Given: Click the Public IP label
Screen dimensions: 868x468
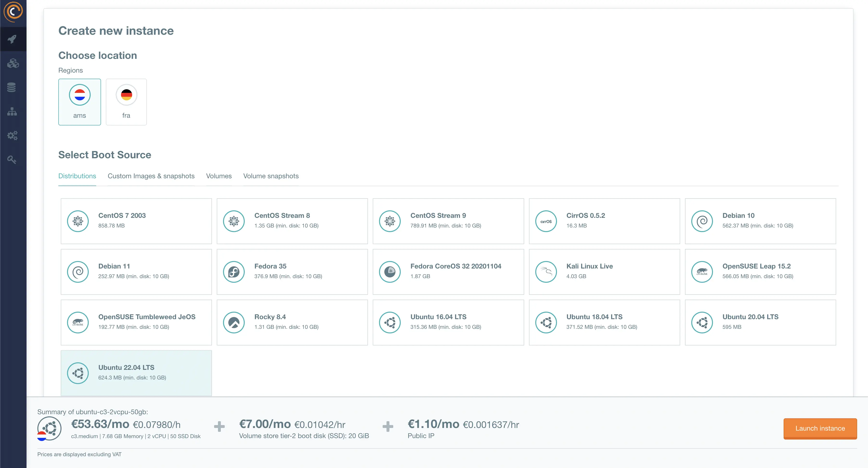Looking at the screenshot, I should [x=421, y=436].
